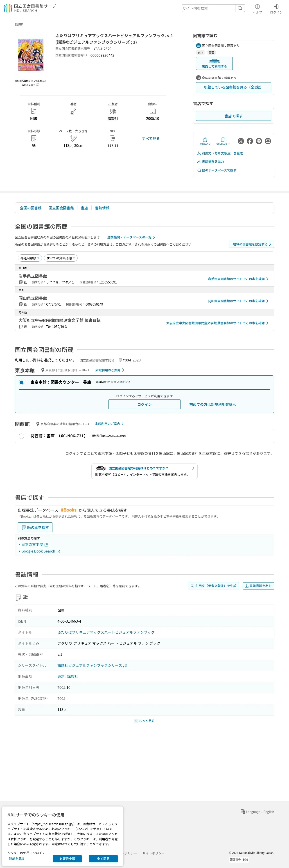Click the Kansai-kan map pin icon
The height and width of the screenshot is (868, 289).
[x=38, y=424]
